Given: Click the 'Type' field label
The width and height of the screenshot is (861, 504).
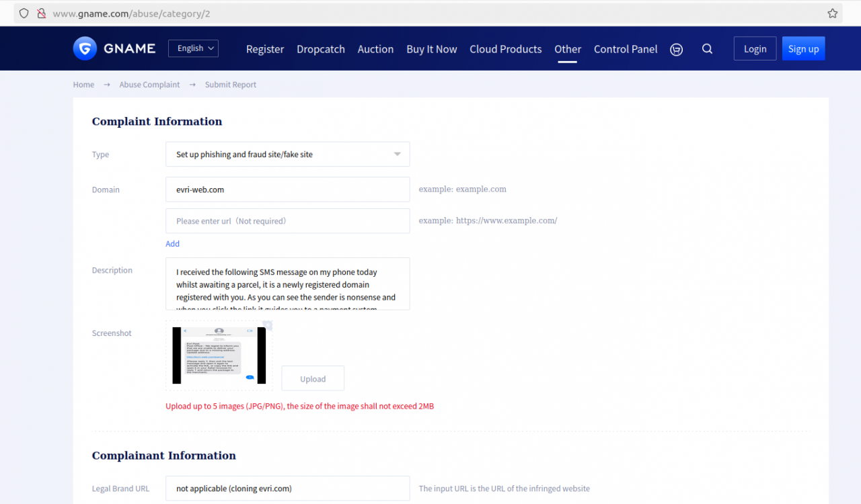Looking at the screenshot, I should click(100, 155).
